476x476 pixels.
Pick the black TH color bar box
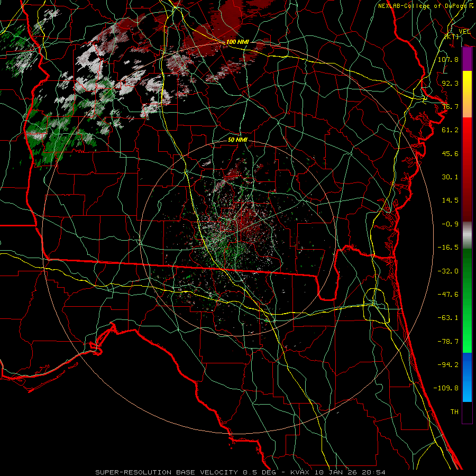point(467,413)
